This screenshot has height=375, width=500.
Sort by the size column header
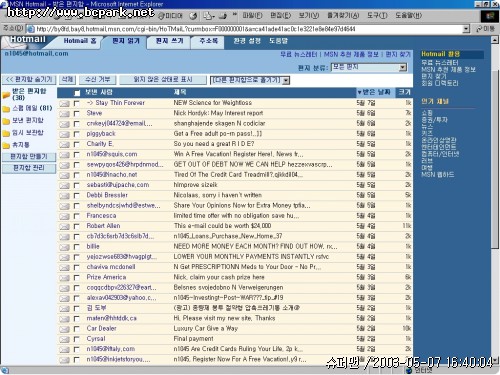(x=404, y=92)
